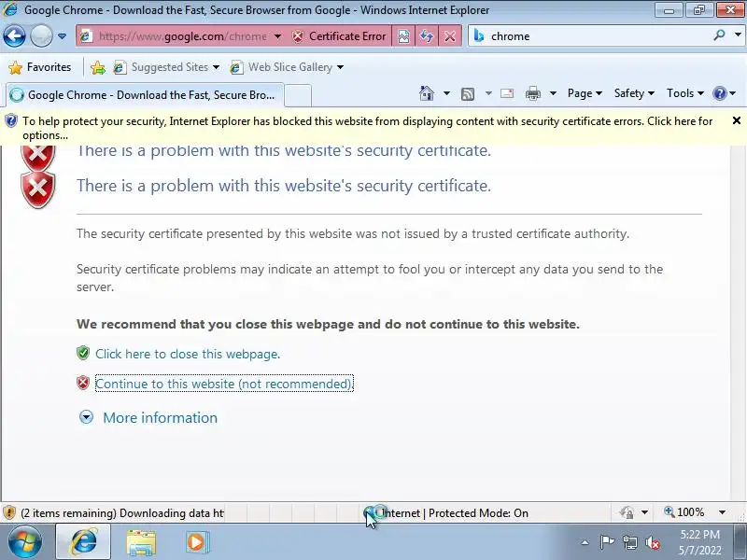The image size is (747, 560).
Task: Open the Help question mark menu
Action: coord(725,93)
